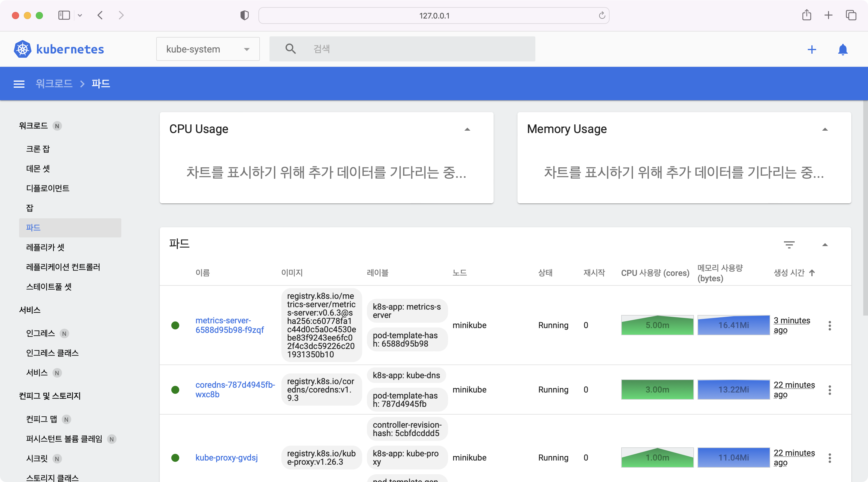Viewport: 868px width, 482px height.
Task: Click the 5.00m CPU usage sparkline
Action: [657, 325]
